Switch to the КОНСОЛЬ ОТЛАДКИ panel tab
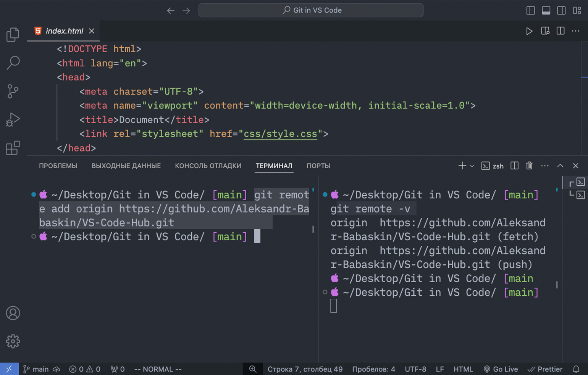Screen dimensions: 588x375 coord(208,166)
